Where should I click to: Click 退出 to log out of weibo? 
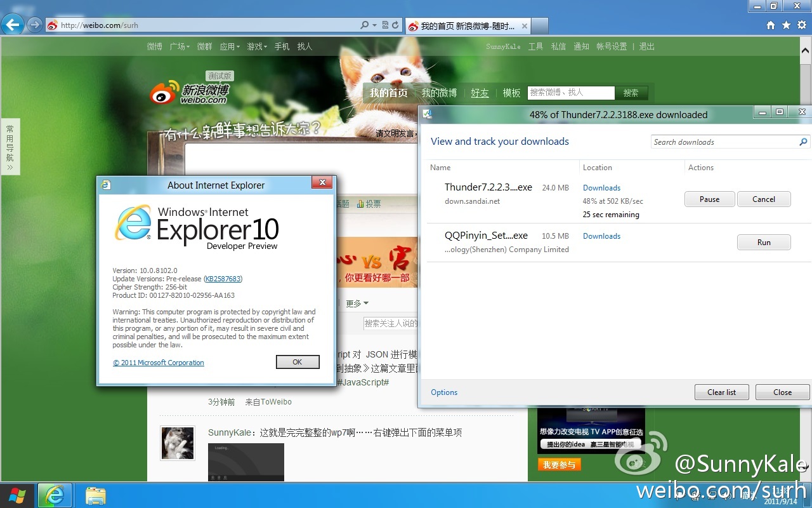pos(646,46)
